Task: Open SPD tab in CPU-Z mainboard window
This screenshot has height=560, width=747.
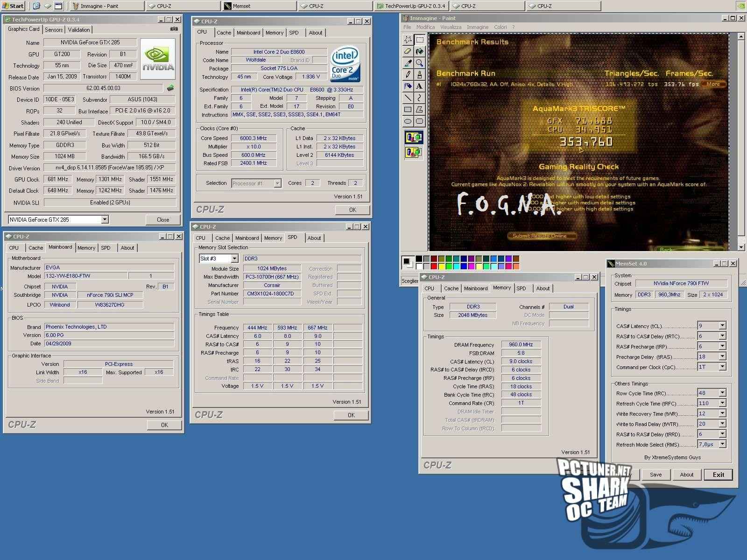Action: tap(106, 248)
